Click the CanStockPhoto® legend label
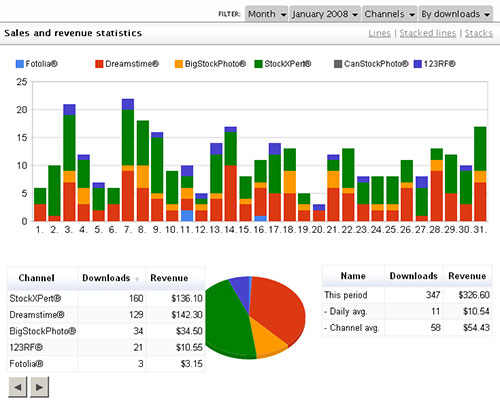The width and height of the screenshot is (500, 403). (376, 64)
